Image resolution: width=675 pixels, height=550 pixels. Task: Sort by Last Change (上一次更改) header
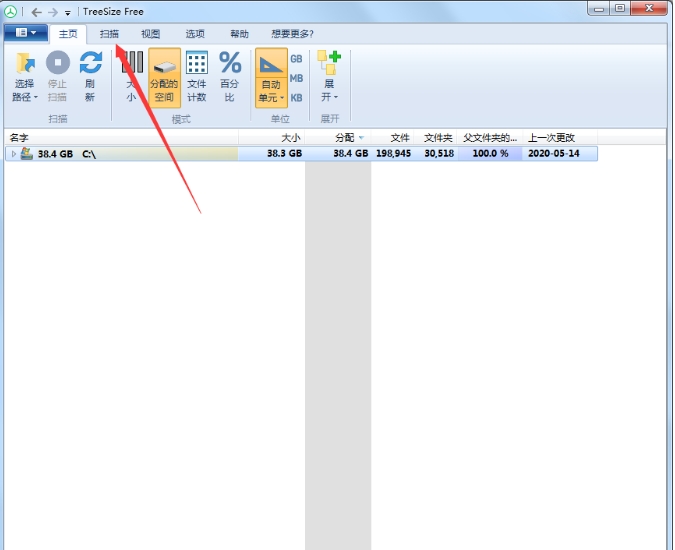tap(560, 138)
